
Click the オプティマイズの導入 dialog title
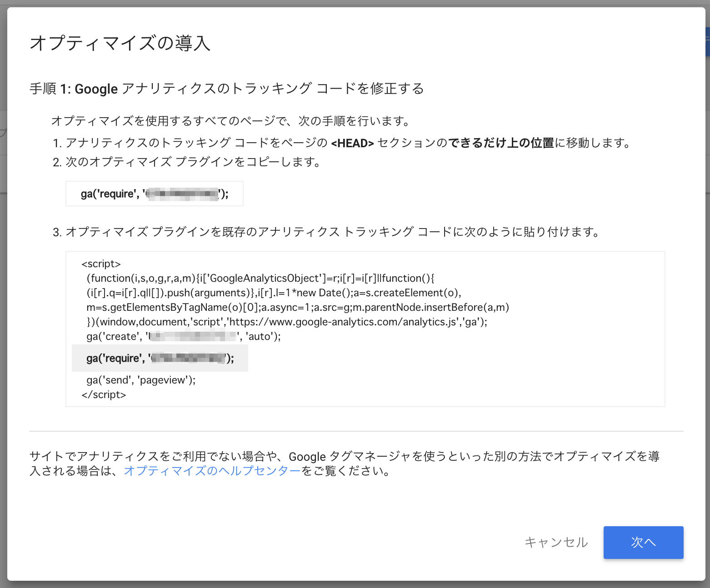pyautogui.click(x=120, y=43)
